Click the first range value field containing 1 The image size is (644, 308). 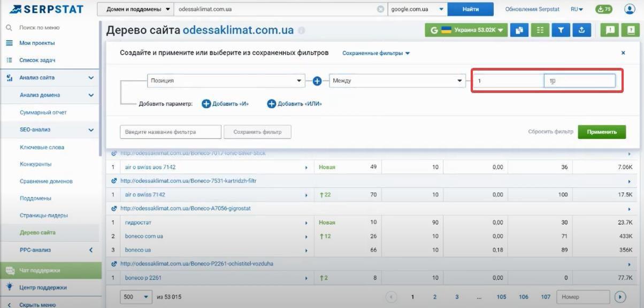coord(507,81)
